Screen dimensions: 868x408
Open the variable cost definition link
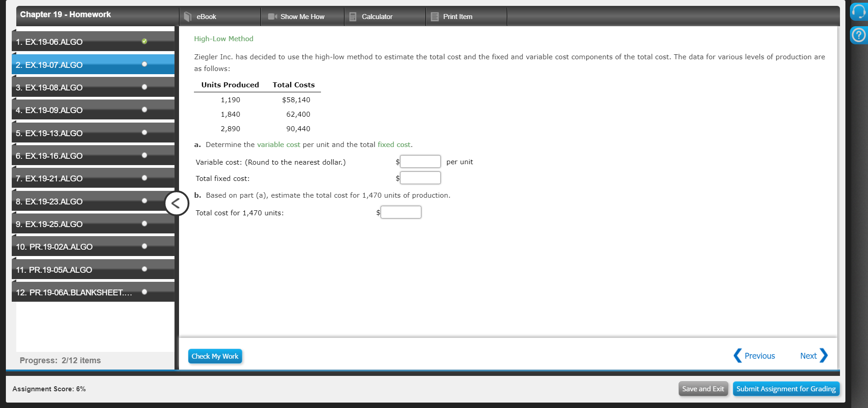click(x=278, y=145)
